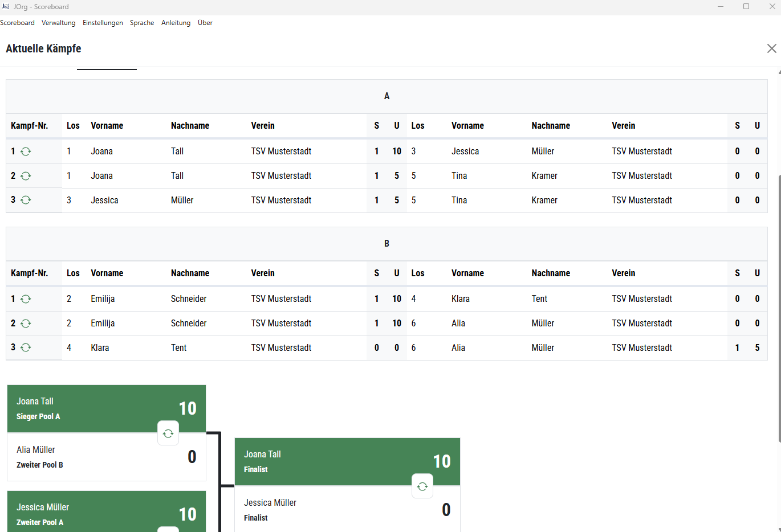Click refresh icon for Pool B fight 2

click(x=26, y=324)
